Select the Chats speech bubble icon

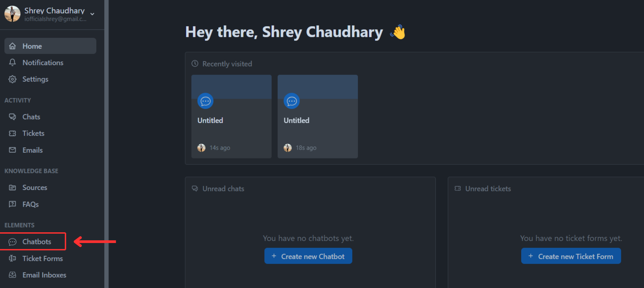[x=12, y=116]
